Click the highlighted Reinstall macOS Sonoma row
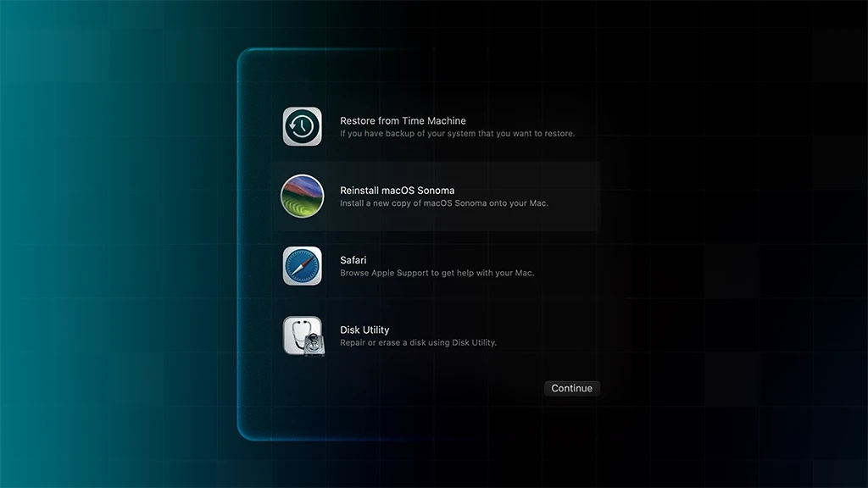Viewport: 868px width, 488px height. point(434,196)
